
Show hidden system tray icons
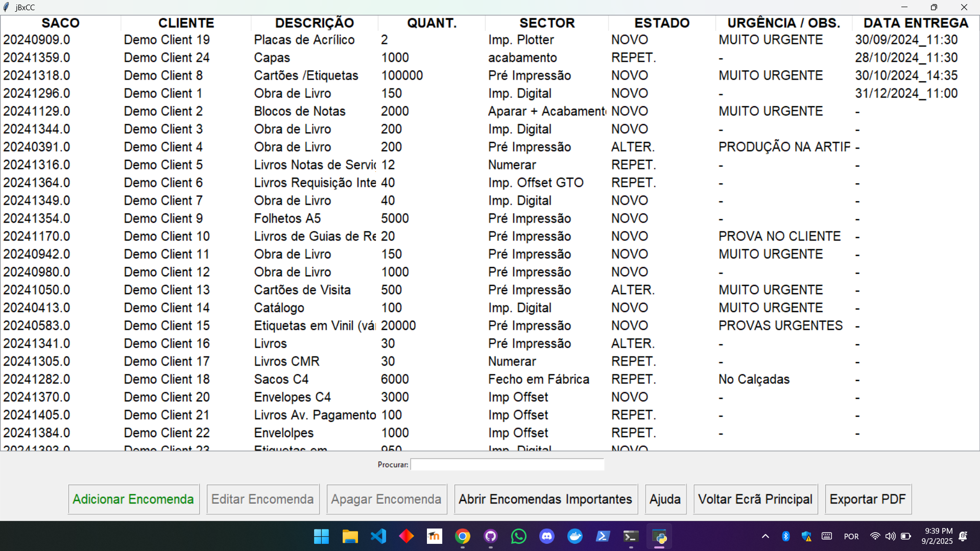pyautogui.click(x=765, y=536)
